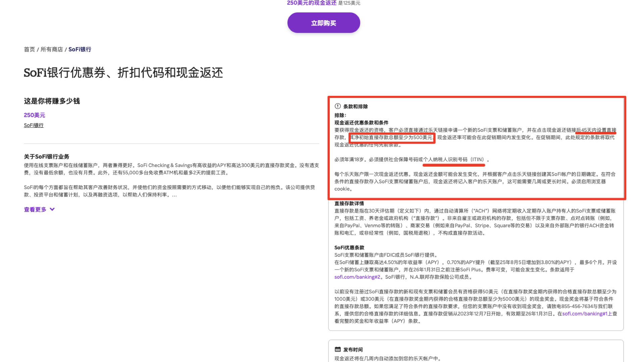This screenshot has width=644, height=362.
Task: Click the purple 250美元 amount link
Action: pos(34,115)
